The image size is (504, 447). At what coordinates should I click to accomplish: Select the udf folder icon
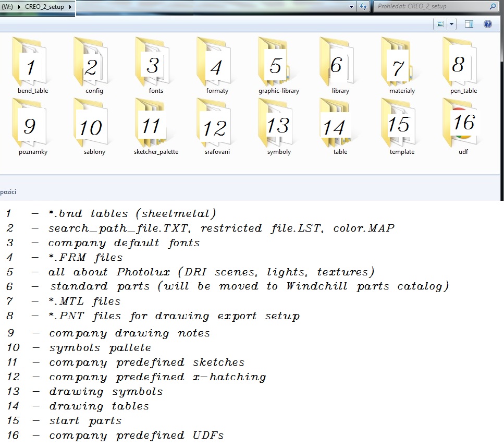point(460,123)
